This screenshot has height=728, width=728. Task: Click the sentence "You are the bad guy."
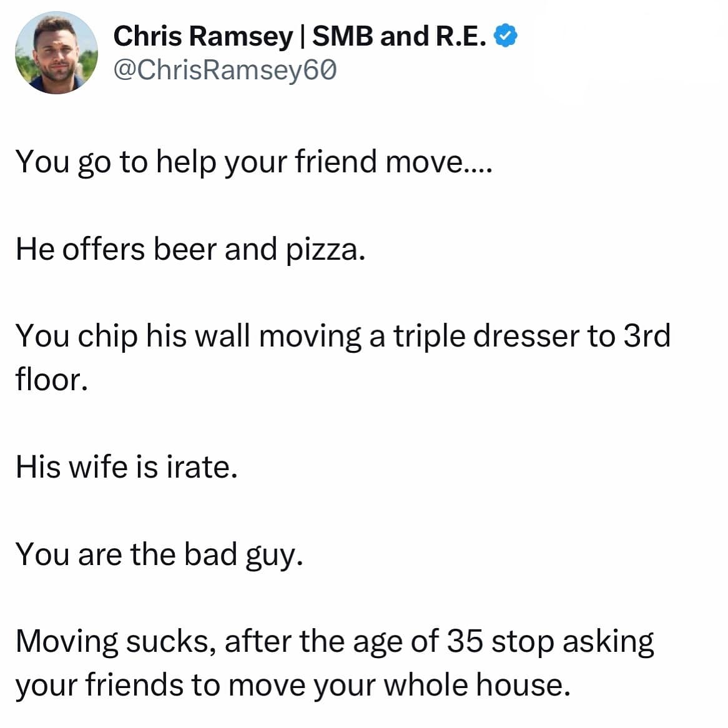coord(159,554)
